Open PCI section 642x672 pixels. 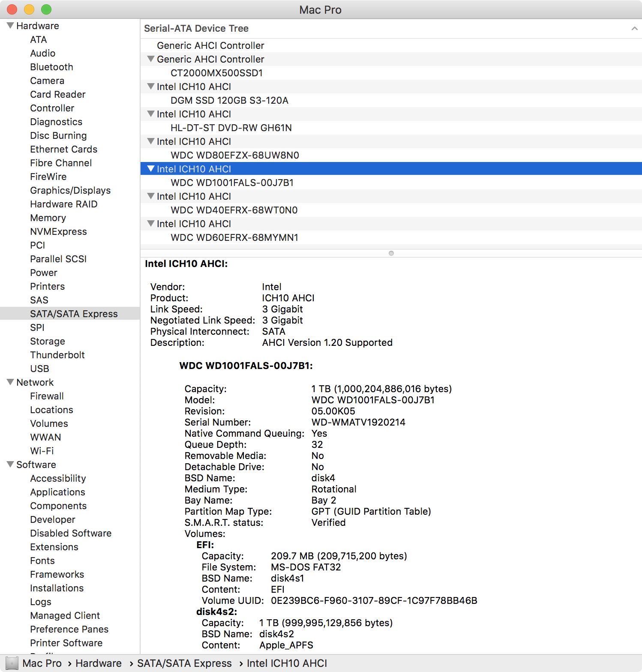pyautogui.click(x=38, y=245)
